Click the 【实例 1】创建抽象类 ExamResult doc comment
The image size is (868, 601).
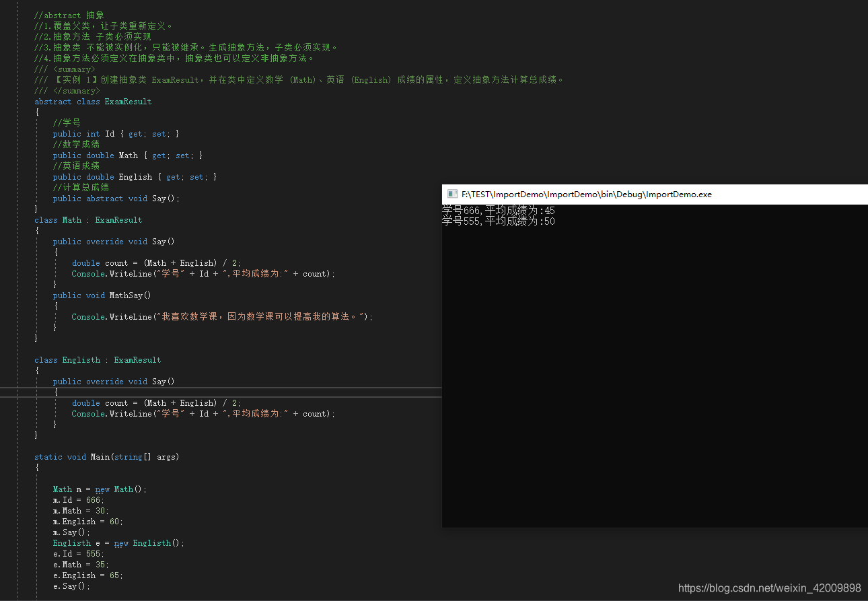[299, 79]
